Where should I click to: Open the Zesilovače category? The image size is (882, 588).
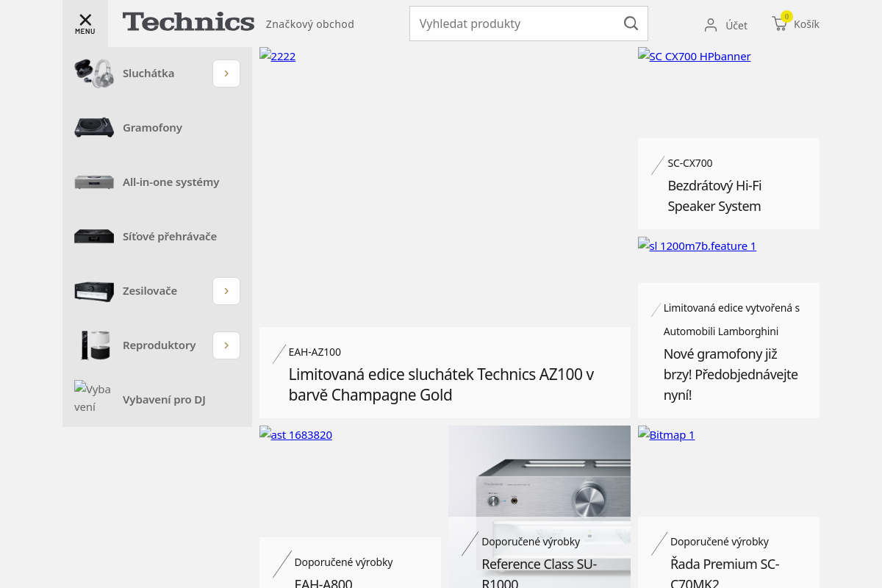(150, 291)
